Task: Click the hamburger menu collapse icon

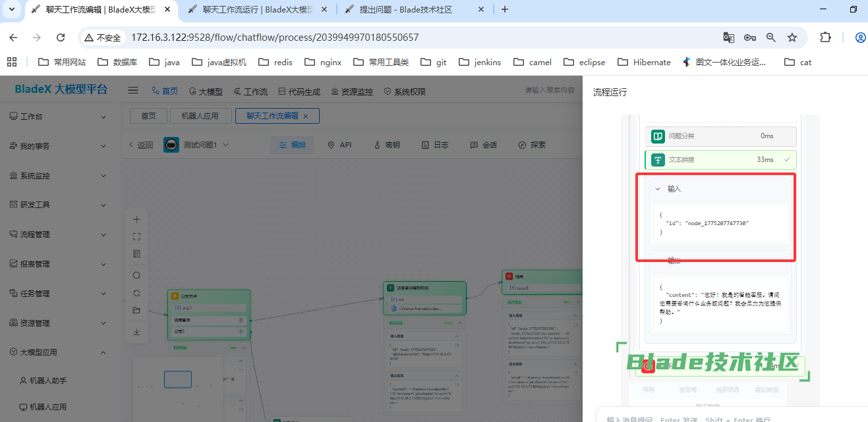Action: click(x=133, y=91)
